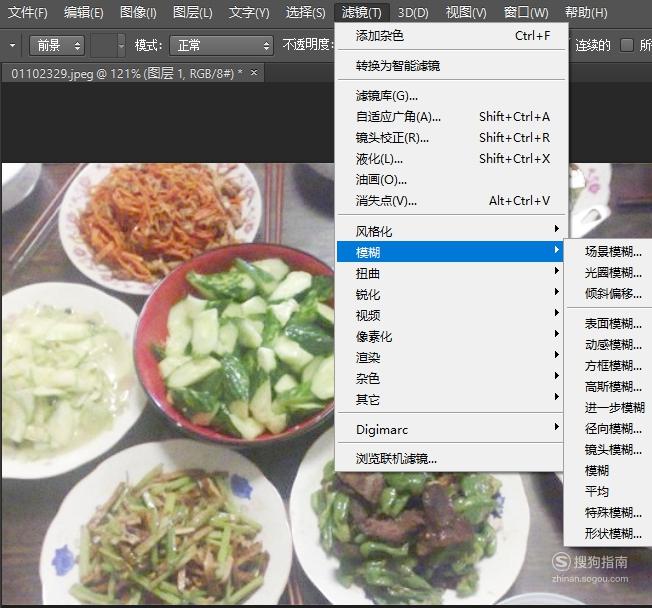Expand the 杂色 submenu

[x=450, y=378]
